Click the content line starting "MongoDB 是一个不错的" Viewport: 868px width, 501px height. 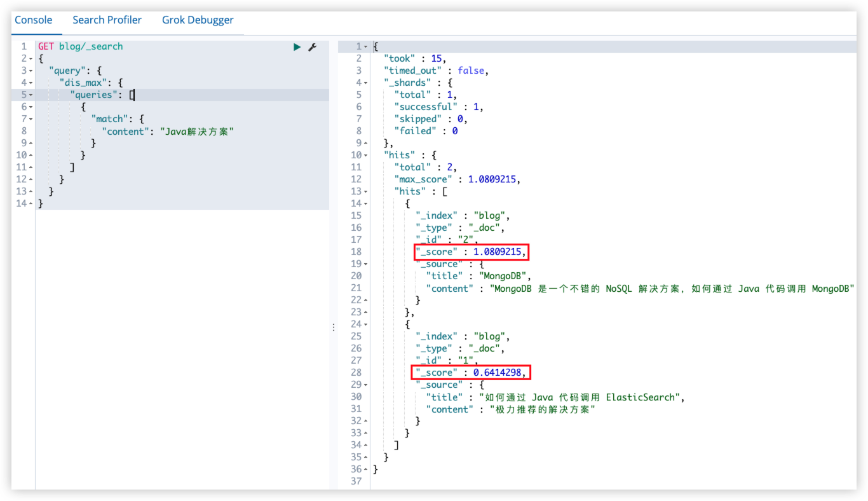click(640, 288)
